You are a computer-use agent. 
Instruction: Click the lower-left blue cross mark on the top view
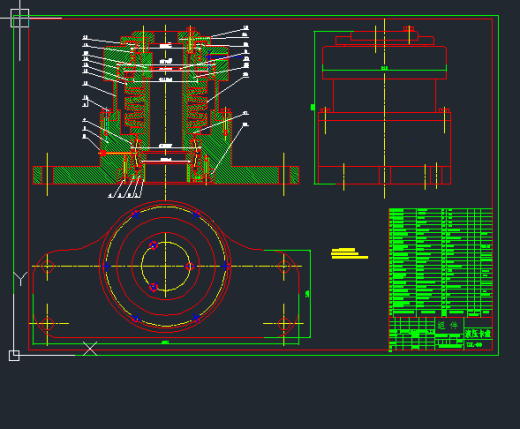click(135, 318)
